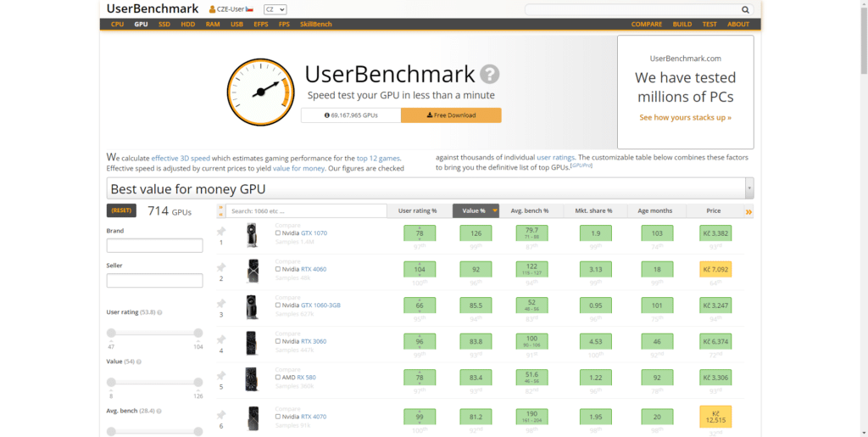Expand Best value for money GPU dropdown
Viewport: 868px width, 437px height.
pyautogui.click(x=748, y=188)
